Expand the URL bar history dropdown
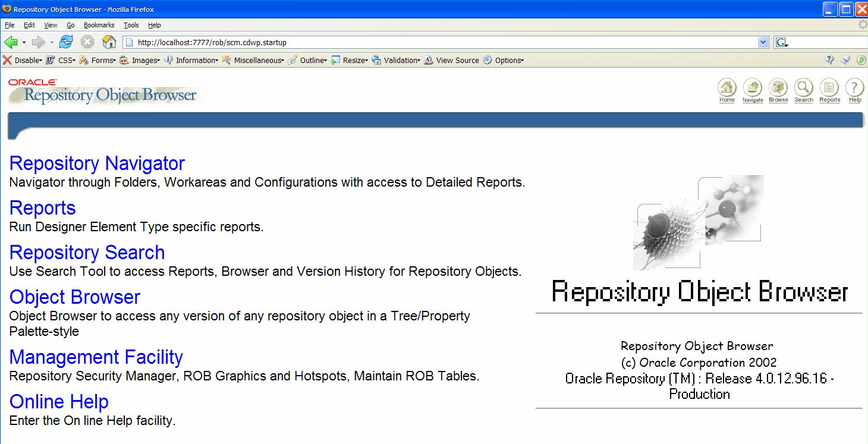This screenshot has width=868, height=444. click(763, 42)
